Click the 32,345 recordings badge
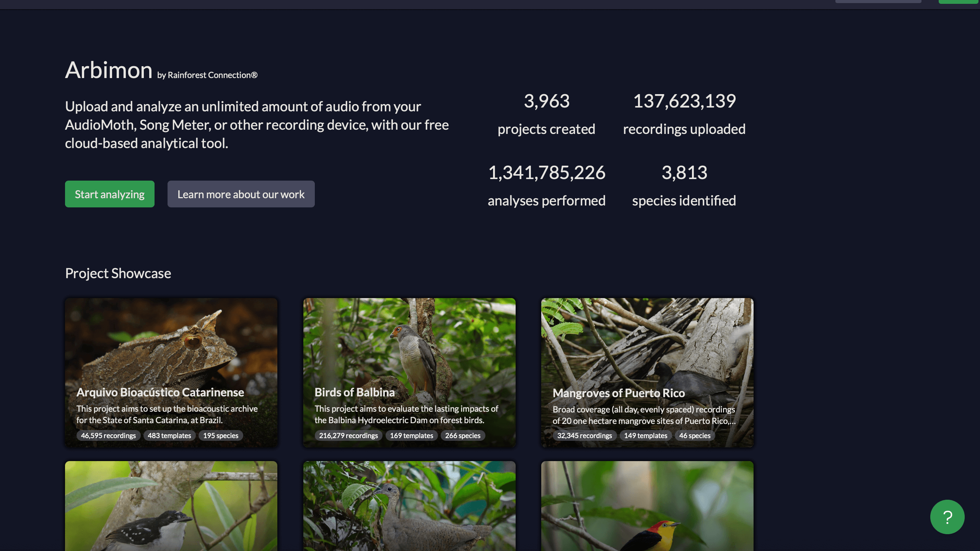Image resolution: width=980 pixels, height=551 pixels. (584, 435)
